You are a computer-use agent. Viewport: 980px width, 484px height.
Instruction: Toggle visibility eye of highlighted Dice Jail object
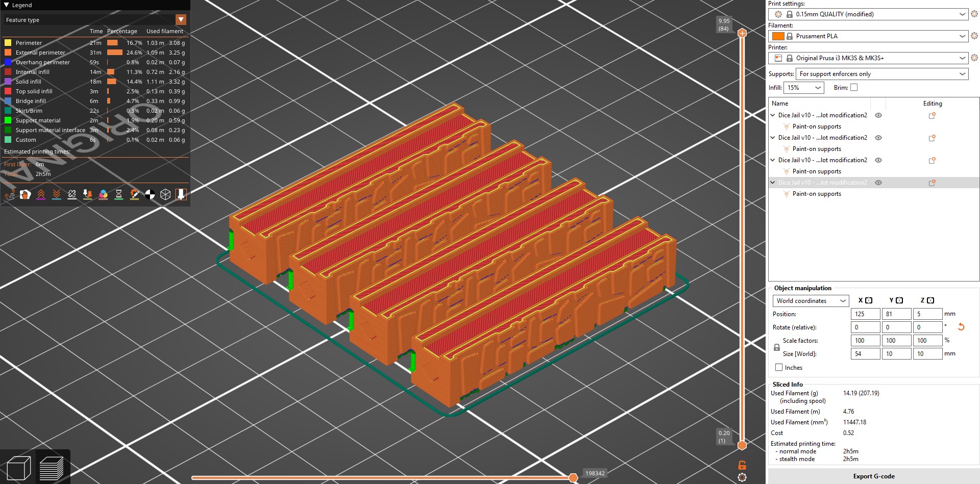(x=878, y=183)
